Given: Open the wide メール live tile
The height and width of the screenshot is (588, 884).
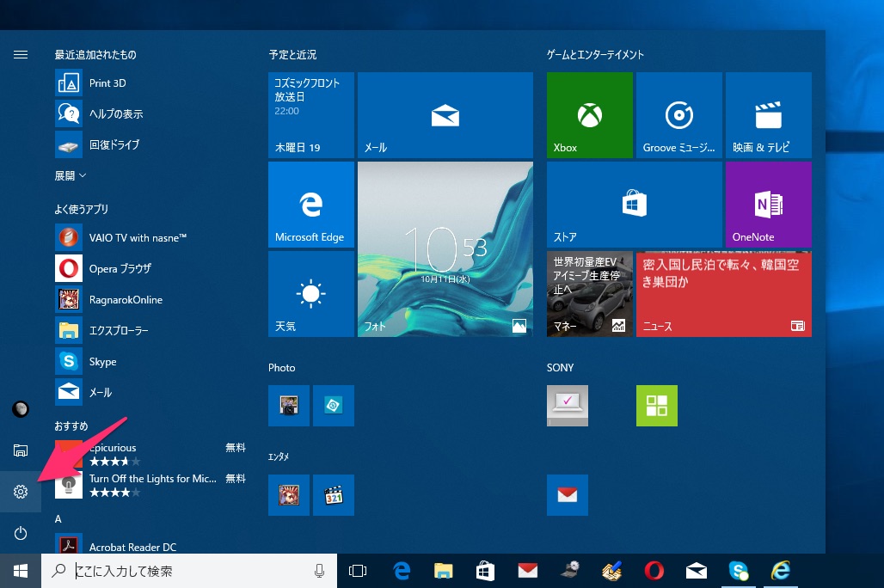Looking at the screenshot, I should (x=445, y=115).
